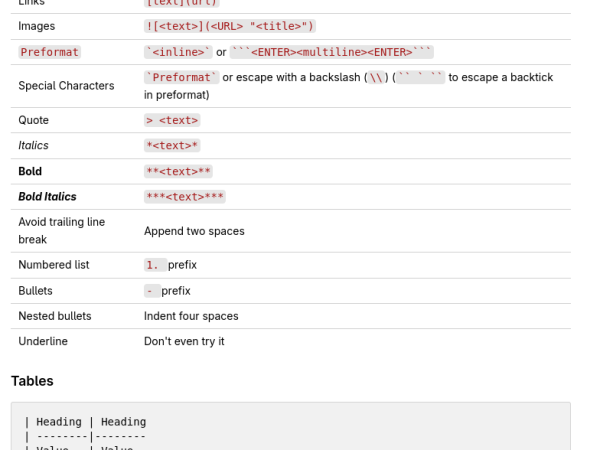Click the *<text>* italics code
This screenshot has width=600, height=450.
click(x=172, y=145)
